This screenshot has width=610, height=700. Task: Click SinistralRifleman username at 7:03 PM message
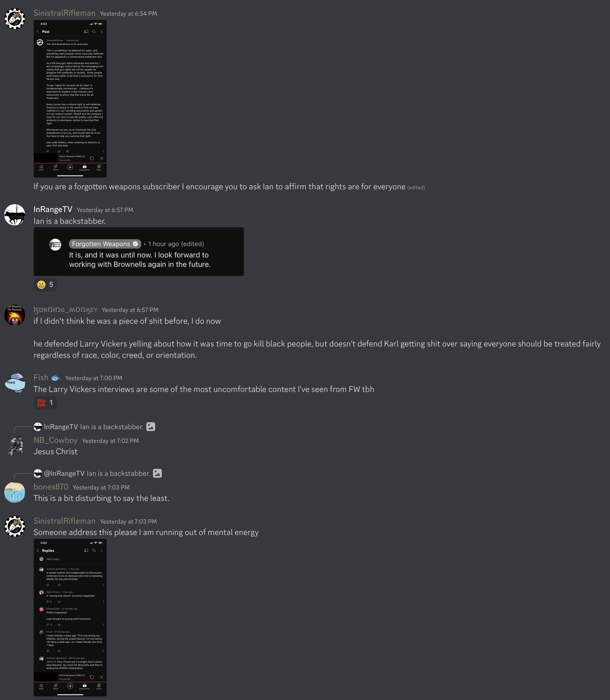click(x=65, y=521)
